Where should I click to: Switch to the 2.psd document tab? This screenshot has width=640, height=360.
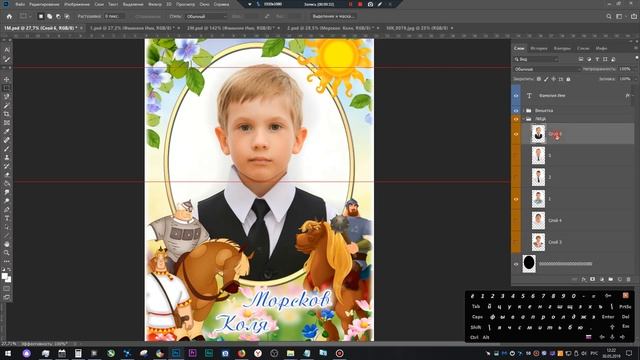[x=331, y=28]
